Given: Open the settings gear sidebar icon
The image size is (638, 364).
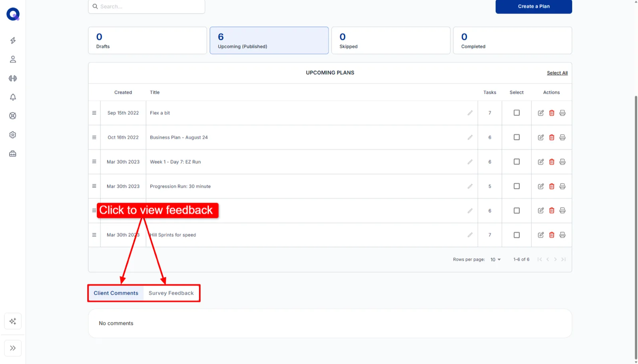Looking at the screenshot, I should 13,135.
